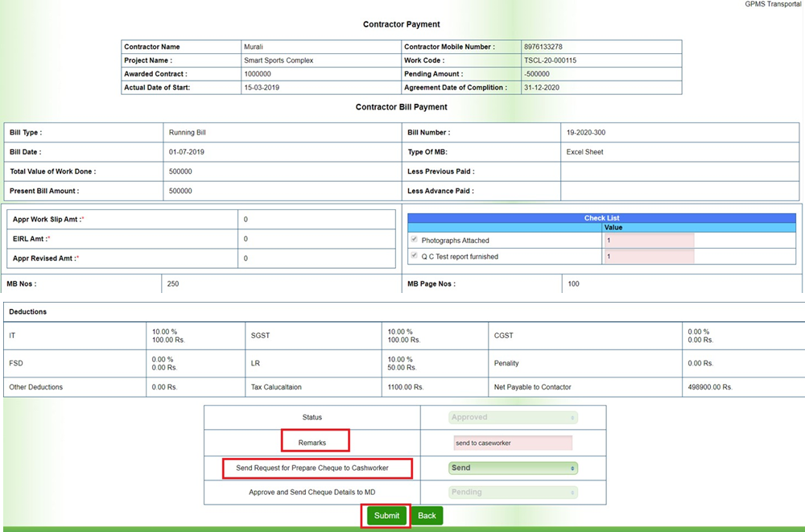Expand the Send Request for Prepare Cheque dropdown
The width and height of the screenshot is (805, 532).
point(513,468)
